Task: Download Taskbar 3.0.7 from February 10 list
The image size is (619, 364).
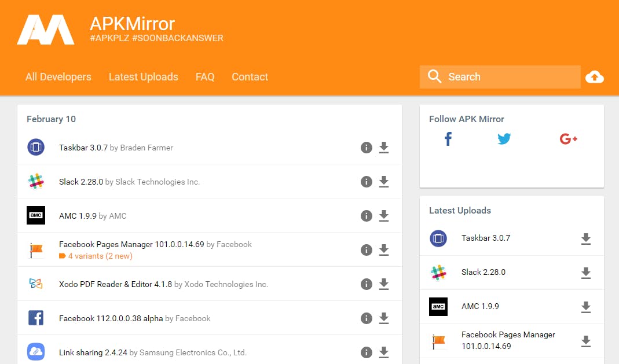Action: point(383,148)
